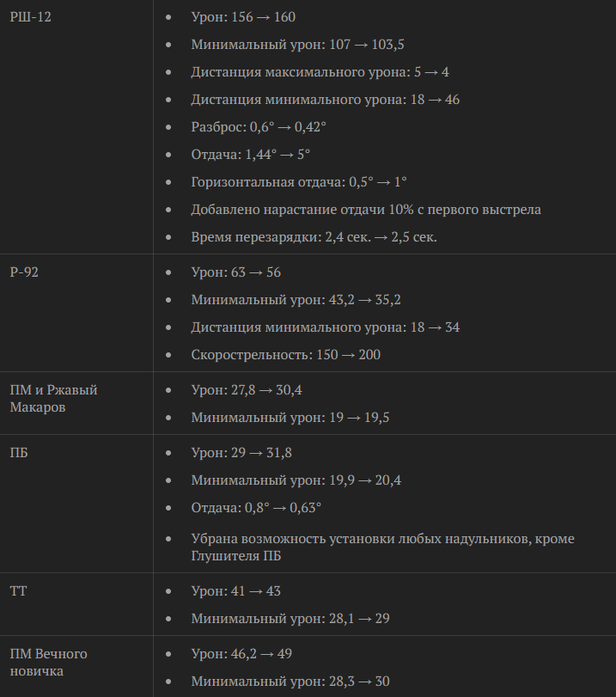The height and width of the screenshot is (697, 616).
Task: Click the Отдача: 0,8° → 0,63° line
Action: [256, 508]
